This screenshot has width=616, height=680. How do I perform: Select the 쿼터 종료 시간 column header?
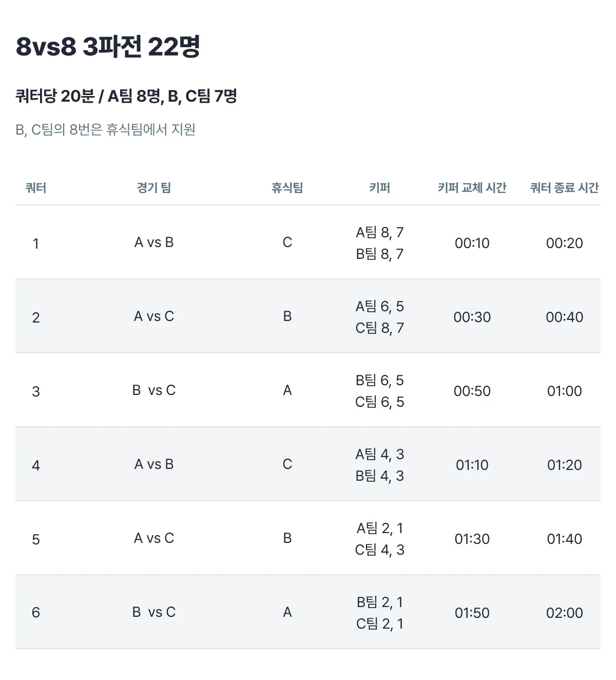pos(564,188)
